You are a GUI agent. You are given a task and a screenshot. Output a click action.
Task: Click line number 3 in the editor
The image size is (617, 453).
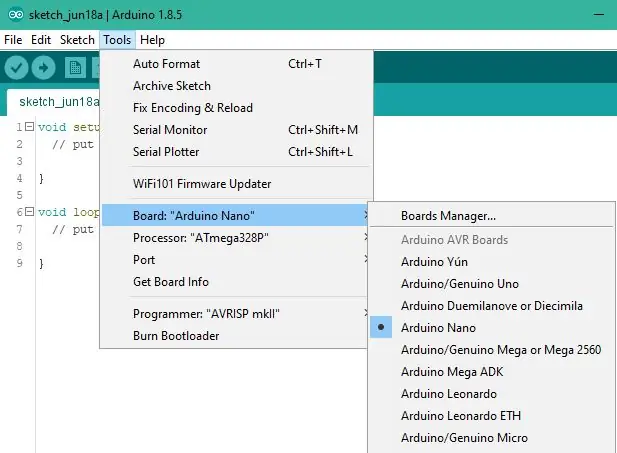coord(19,161)
